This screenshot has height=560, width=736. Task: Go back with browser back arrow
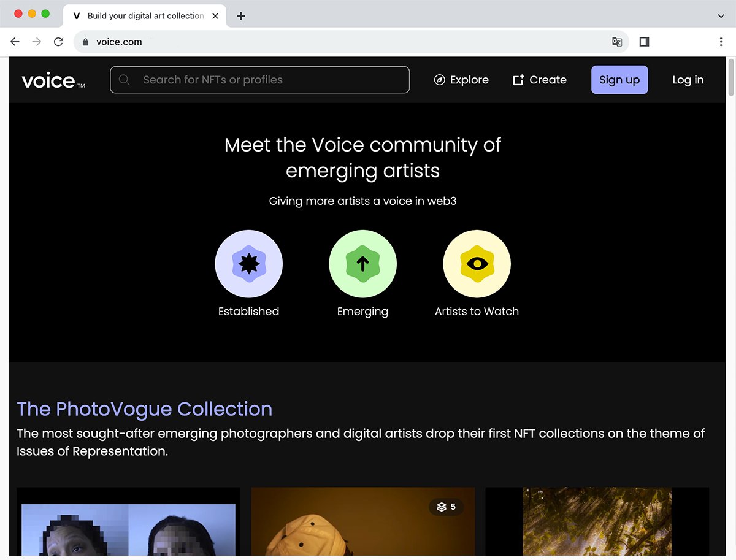tap(15, 42)
